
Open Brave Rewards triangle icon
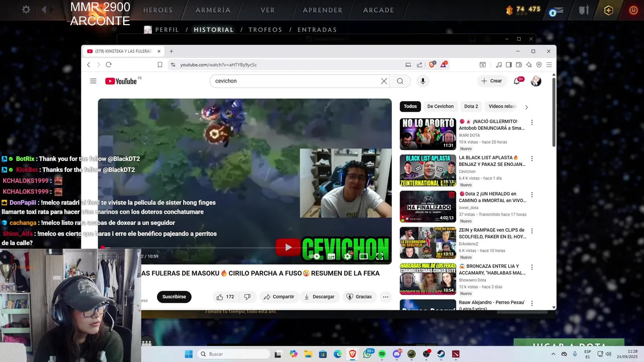(x=444, y=64)
